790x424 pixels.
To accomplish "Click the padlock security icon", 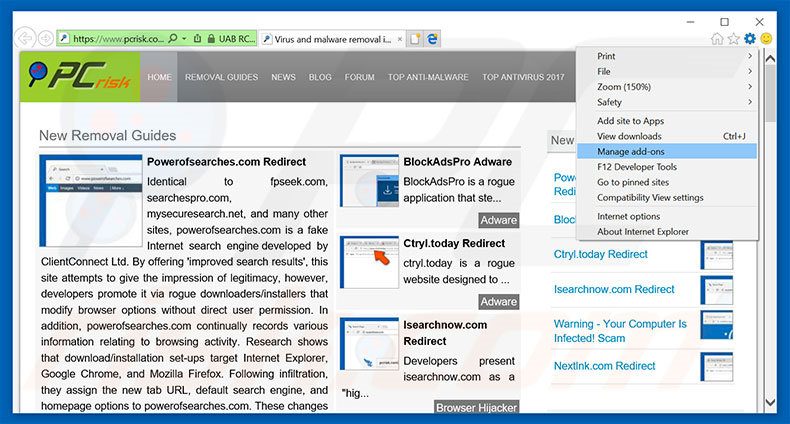I will coord(211,38).
